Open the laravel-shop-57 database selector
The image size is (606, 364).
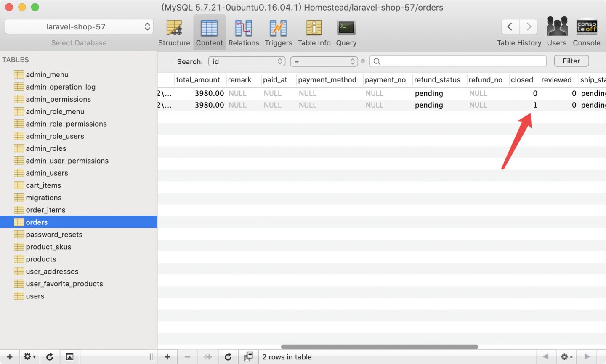tap(79, 26)
